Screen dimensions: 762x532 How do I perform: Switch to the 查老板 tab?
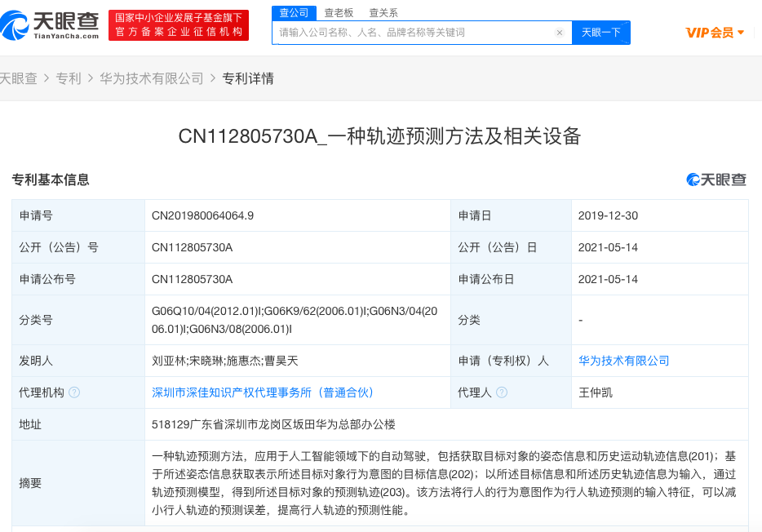point(339,12)
